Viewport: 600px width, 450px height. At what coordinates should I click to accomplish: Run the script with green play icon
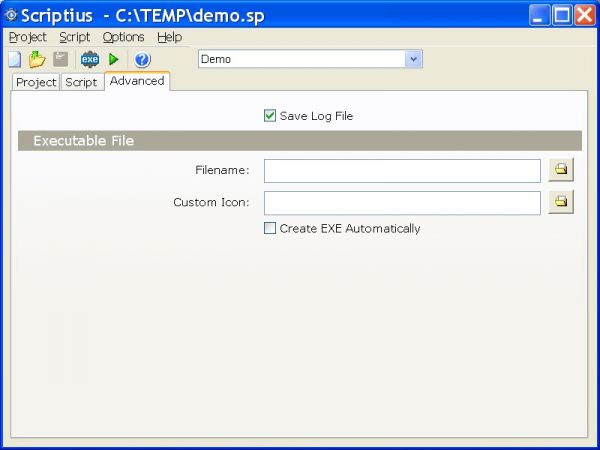(114, 59)
